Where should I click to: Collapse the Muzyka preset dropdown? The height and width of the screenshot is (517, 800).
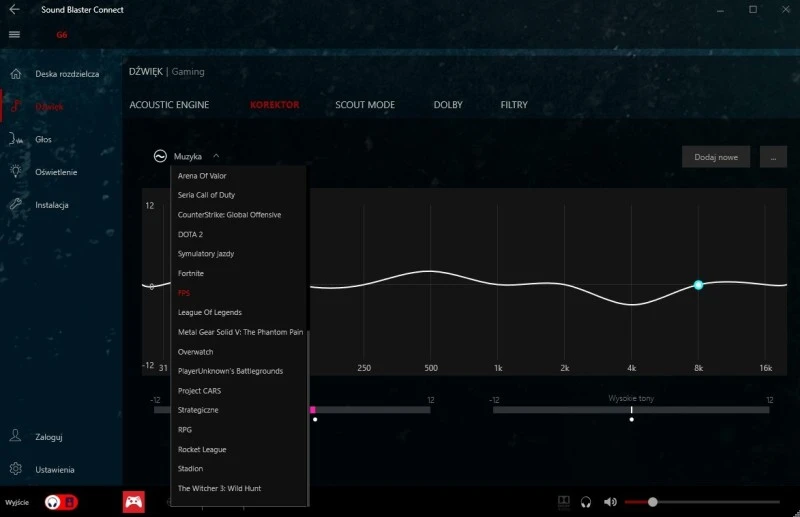pyautogui.click(x=216, y=156)
